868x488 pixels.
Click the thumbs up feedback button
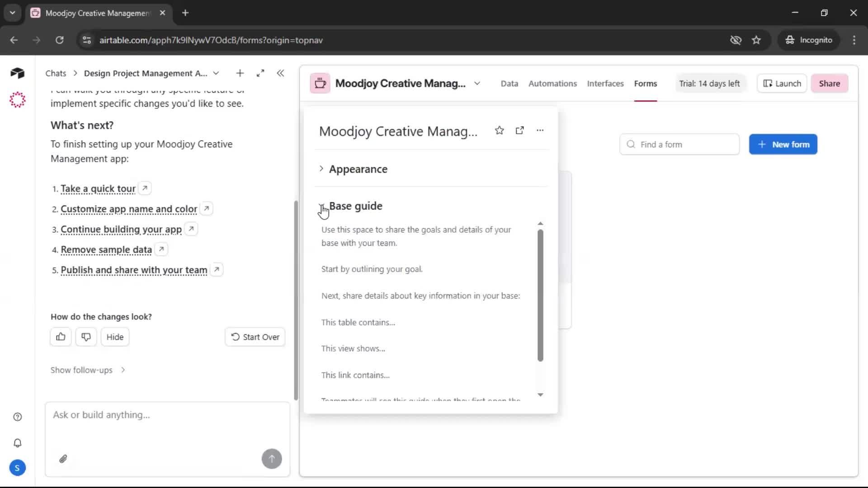tap(61, 337)
